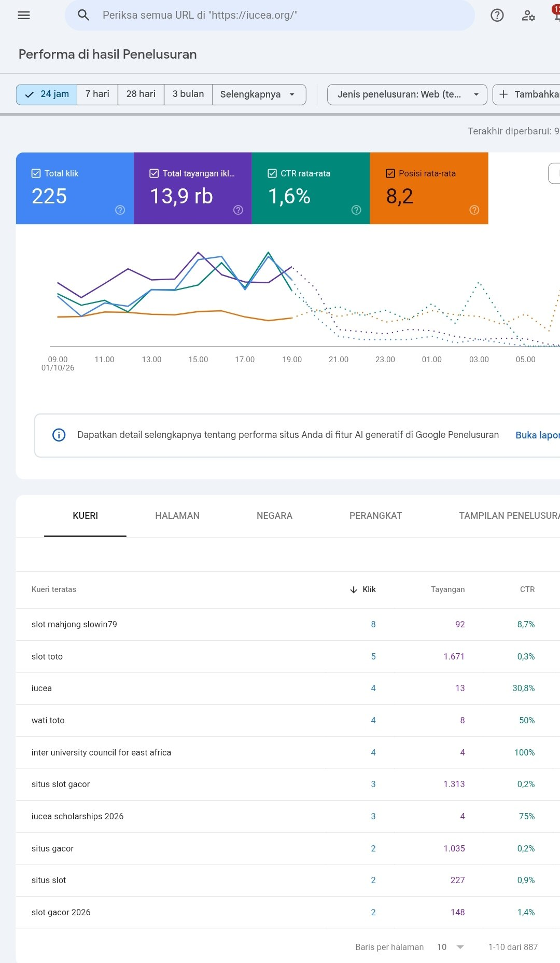The width and height of the screenshot is (560, 963).
Task: Sort by CTR column header
Action: click(527, 589)
